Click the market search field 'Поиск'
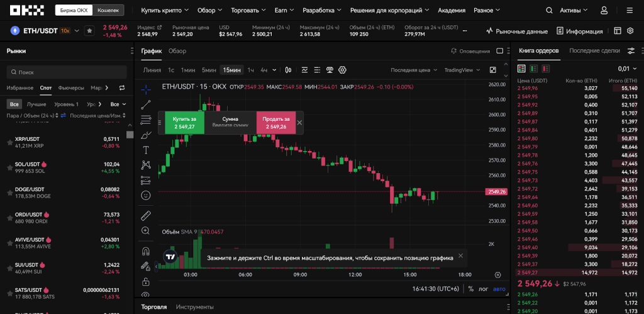644x314 pixels. 66,72
